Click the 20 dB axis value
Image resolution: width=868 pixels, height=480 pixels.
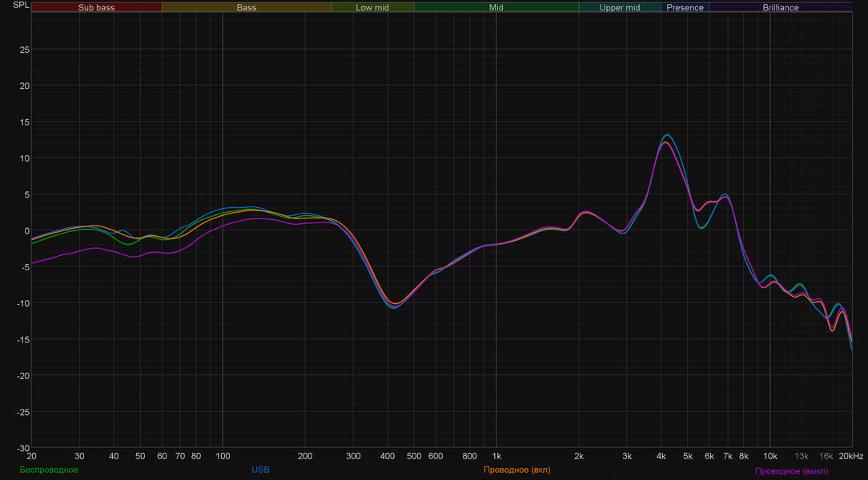[24, 86]
